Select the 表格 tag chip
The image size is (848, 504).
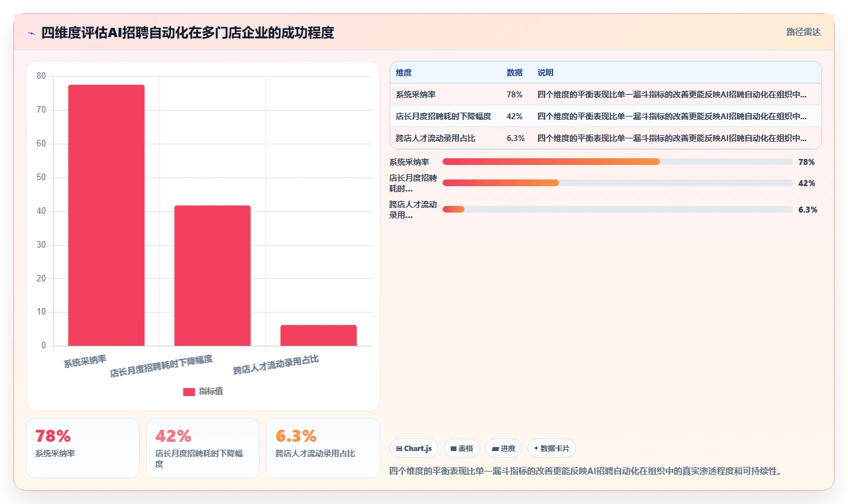pos(462,448)
